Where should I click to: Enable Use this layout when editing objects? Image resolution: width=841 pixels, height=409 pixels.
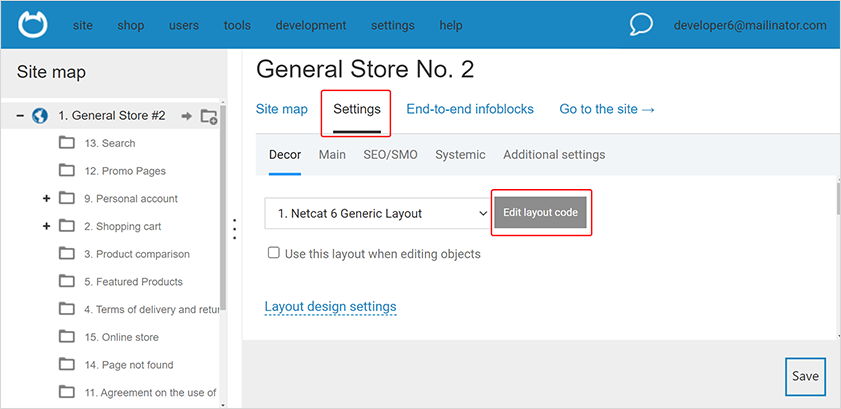coord(274,253)
